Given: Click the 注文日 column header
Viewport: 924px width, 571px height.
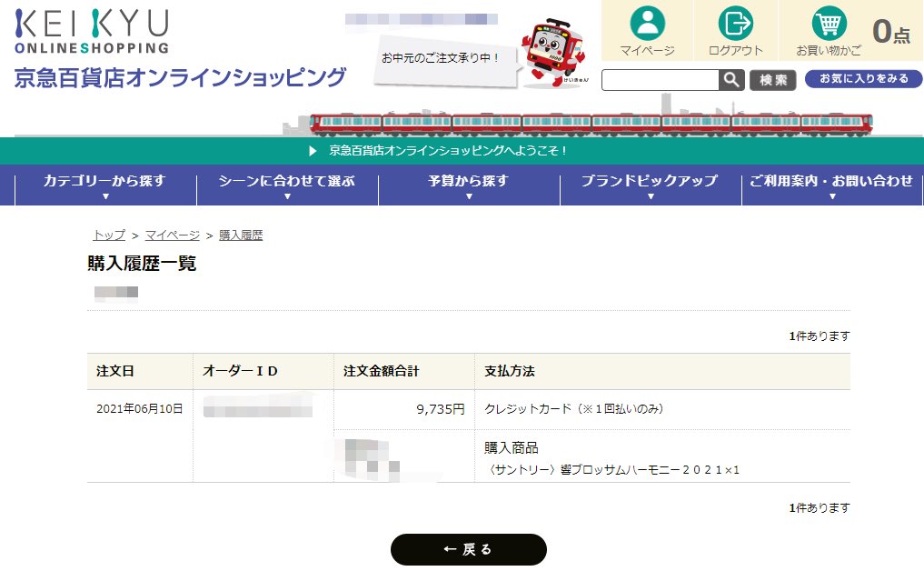Looking at the screenshot, I should coord(115,371).
